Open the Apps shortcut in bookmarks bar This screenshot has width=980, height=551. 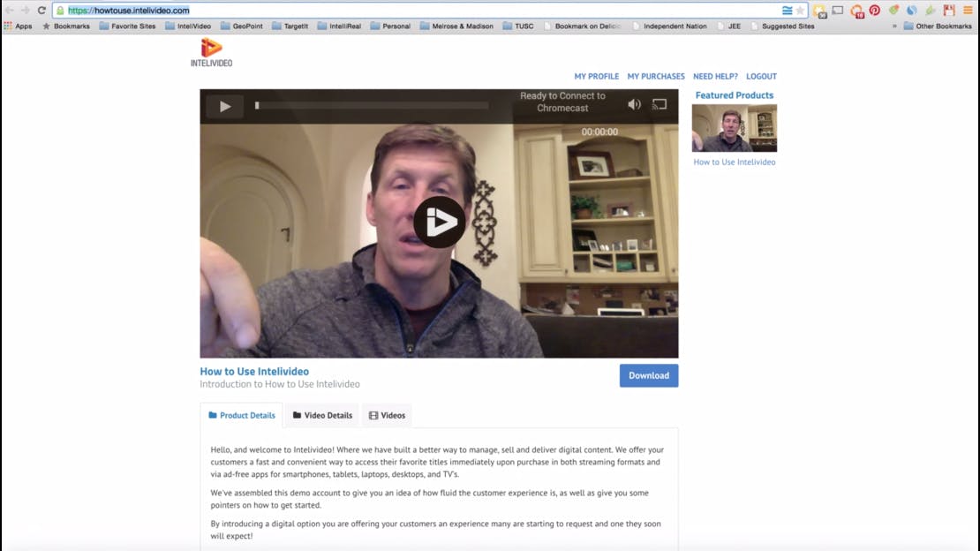coord(19,26)
